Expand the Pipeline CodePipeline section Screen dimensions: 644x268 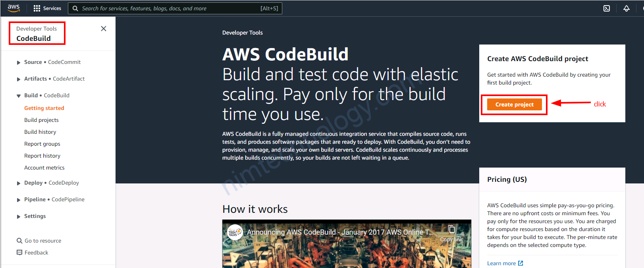[19, 200]
